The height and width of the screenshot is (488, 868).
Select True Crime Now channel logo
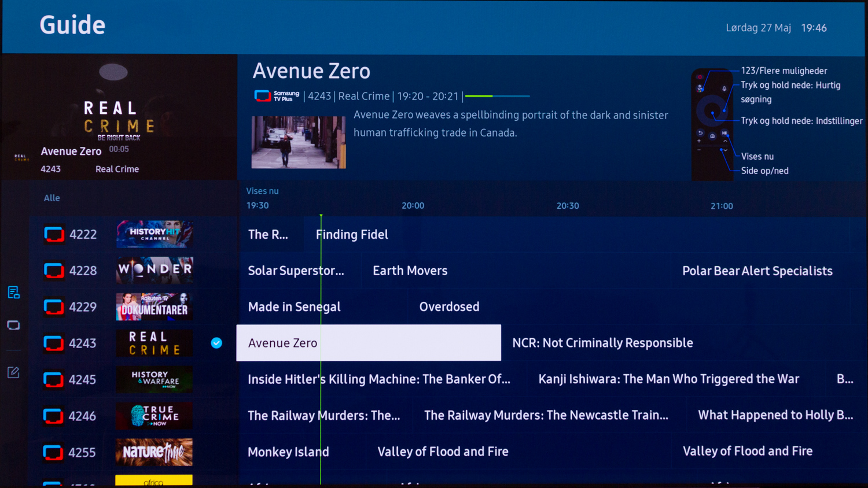click(x=155, y=416)
